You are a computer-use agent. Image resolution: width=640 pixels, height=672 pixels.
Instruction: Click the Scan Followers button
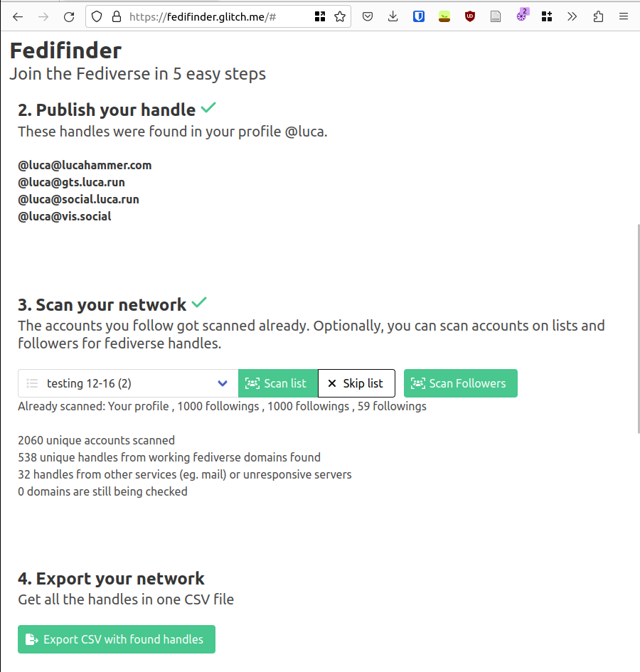(460, 383)
